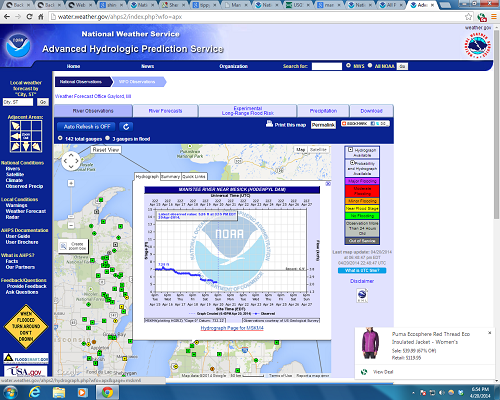Go to the southwest adjacent area arrow
This screenshot has height=400, width=500.
(x=15, y=146)
